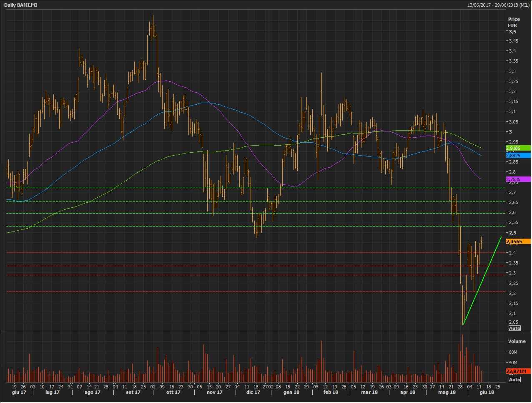532x403 pixels.
Task: Click the Volume panel label
Action: (x=517, y=341)
